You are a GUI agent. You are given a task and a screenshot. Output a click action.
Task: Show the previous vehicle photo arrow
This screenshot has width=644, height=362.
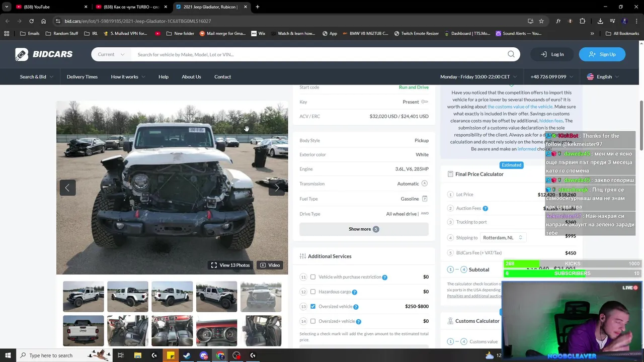(67, 188)
